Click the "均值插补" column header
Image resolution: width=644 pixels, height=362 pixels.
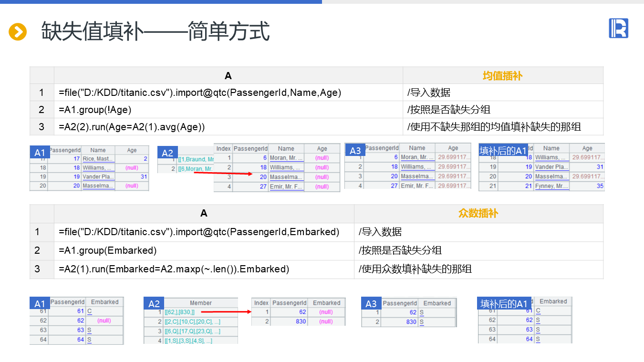coord(503,75)
